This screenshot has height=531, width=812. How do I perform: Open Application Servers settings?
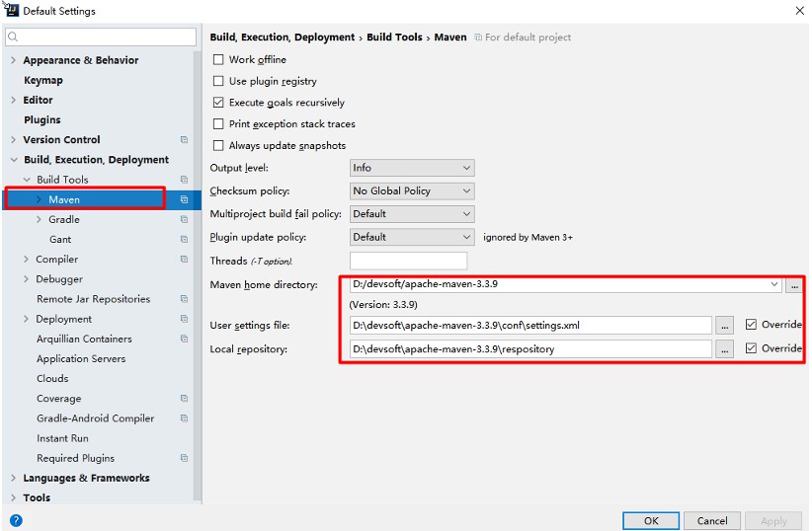pos(81,358)
